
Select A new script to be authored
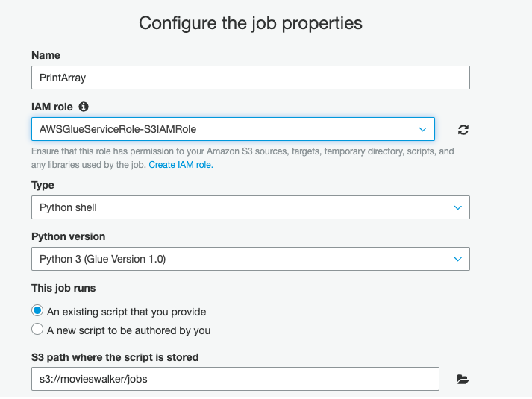37,329
